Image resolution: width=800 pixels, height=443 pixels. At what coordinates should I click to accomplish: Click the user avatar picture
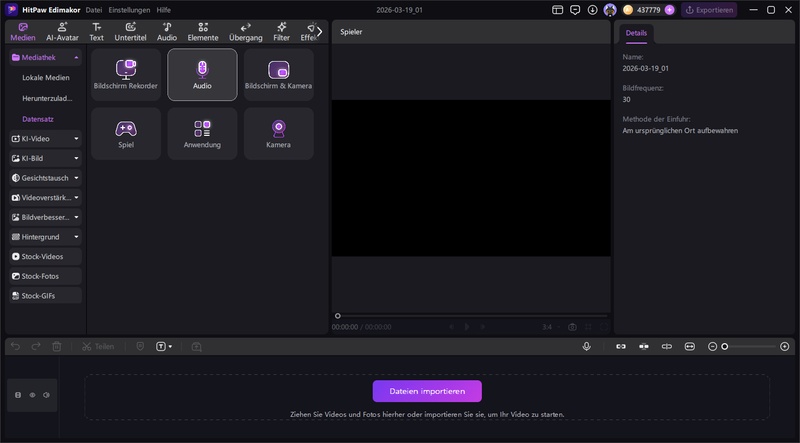pos(610,10)
